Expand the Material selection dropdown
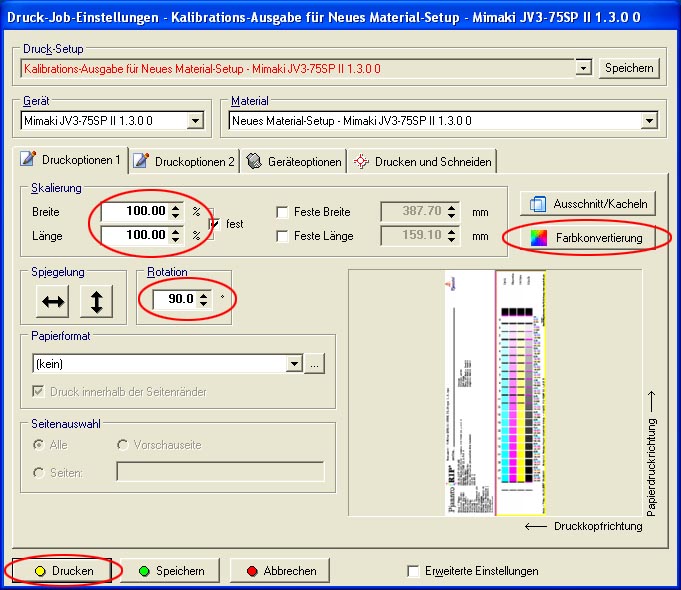The height and width of the screenshot is (590, 681). 649,121
